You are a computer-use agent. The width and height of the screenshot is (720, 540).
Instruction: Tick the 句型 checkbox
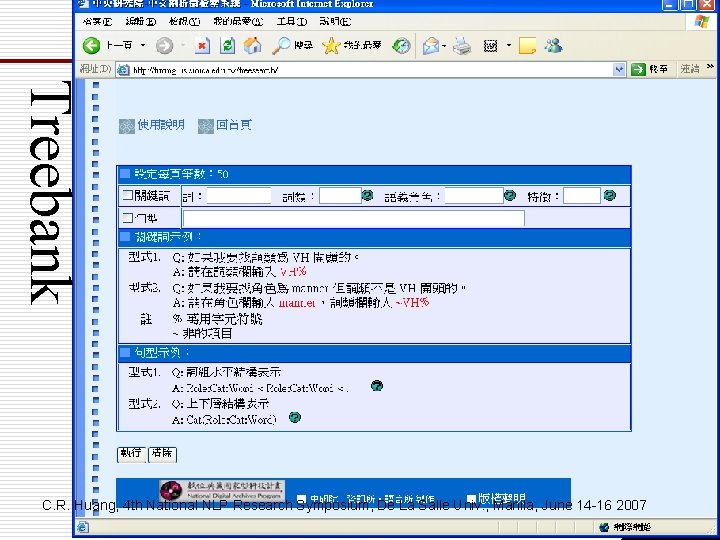click(127, 218)
